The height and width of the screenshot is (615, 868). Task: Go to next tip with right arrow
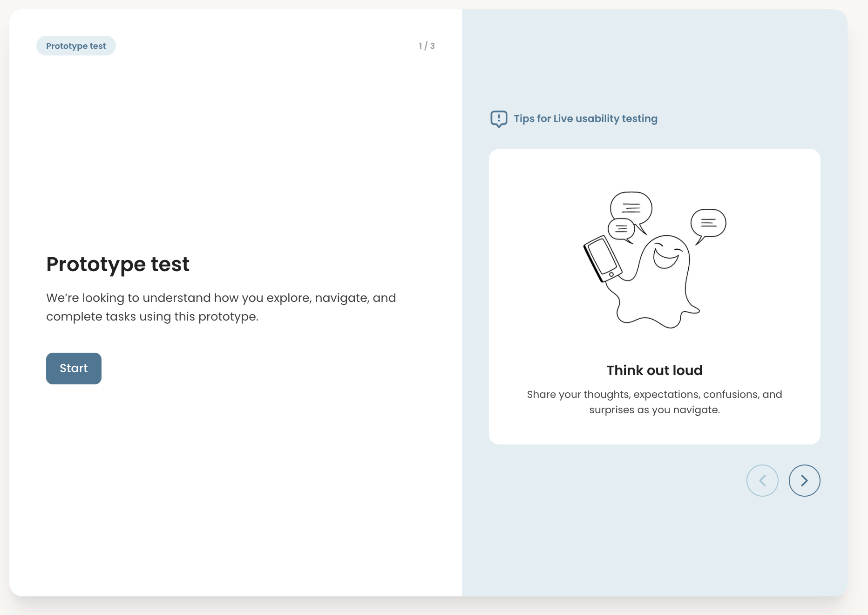pos(804,480)
